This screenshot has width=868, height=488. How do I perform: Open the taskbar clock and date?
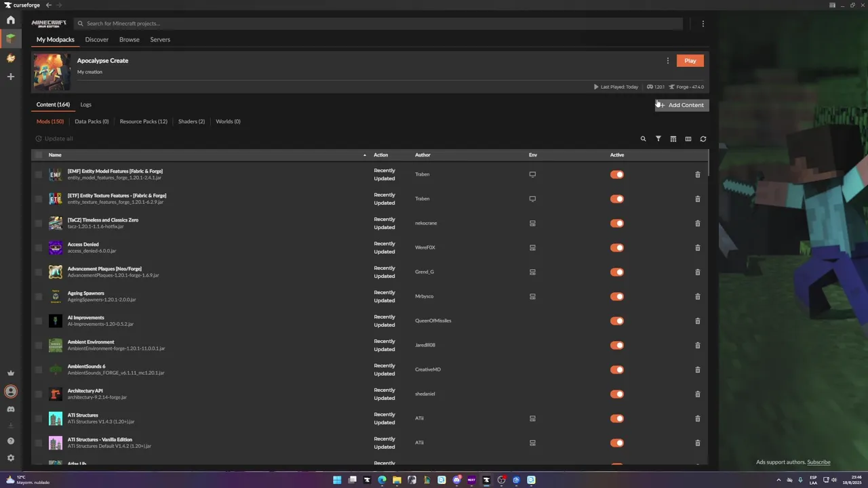[851, 479]
